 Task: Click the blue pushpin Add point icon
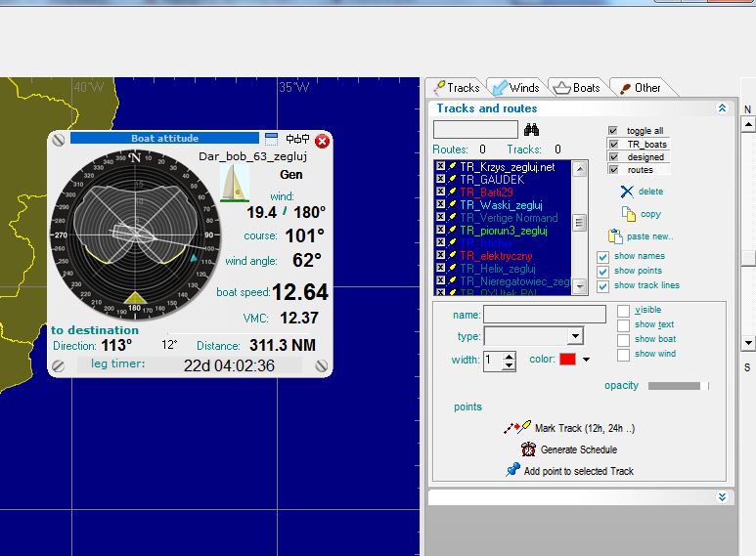(512, 470)
